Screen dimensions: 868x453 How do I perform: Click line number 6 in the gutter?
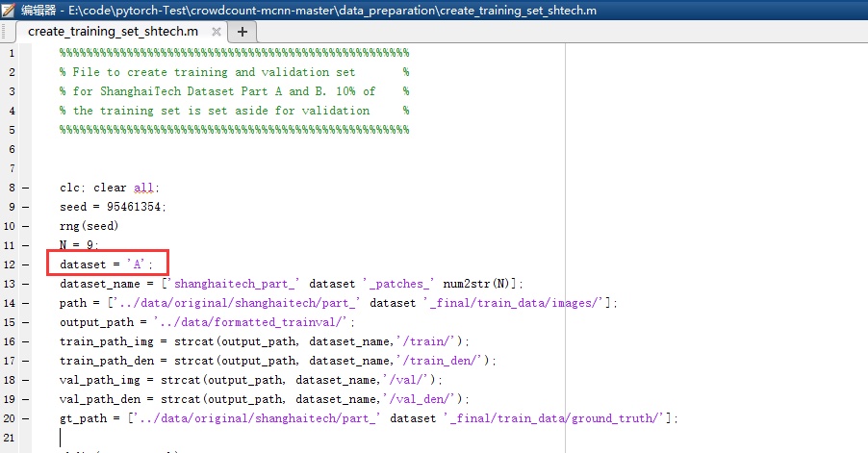[x=12, y=149]
